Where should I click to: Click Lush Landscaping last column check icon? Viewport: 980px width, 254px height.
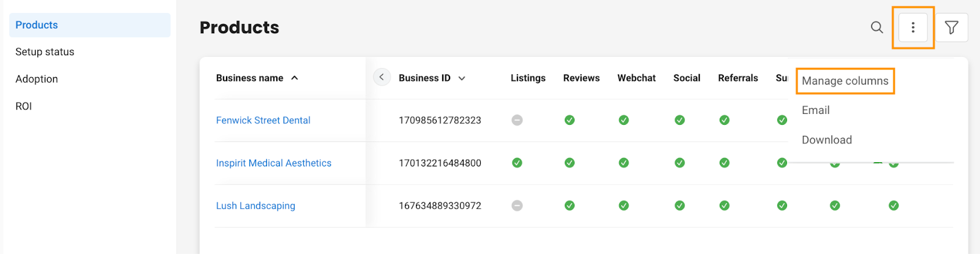tap(894, 206)
